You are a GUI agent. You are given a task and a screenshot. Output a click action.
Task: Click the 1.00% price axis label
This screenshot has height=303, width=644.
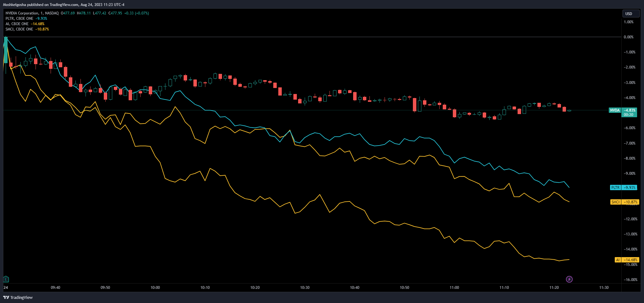[629, 22]
